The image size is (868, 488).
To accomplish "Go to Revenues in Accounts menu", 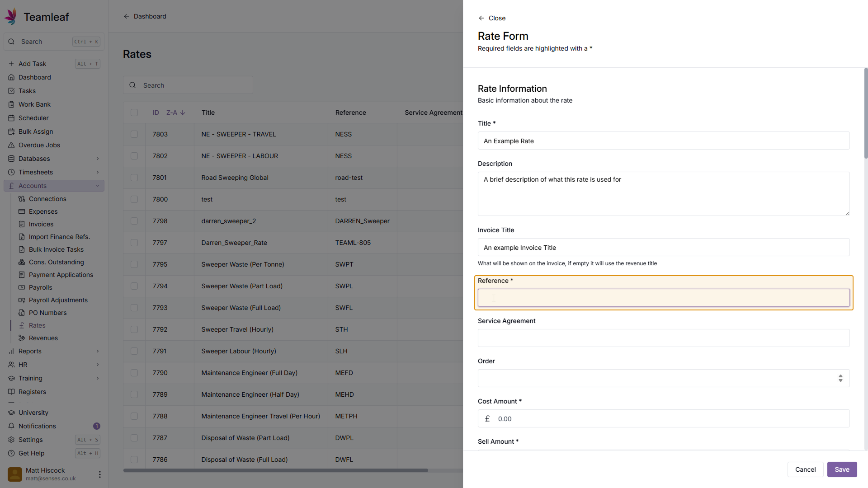I will (43, 338).
